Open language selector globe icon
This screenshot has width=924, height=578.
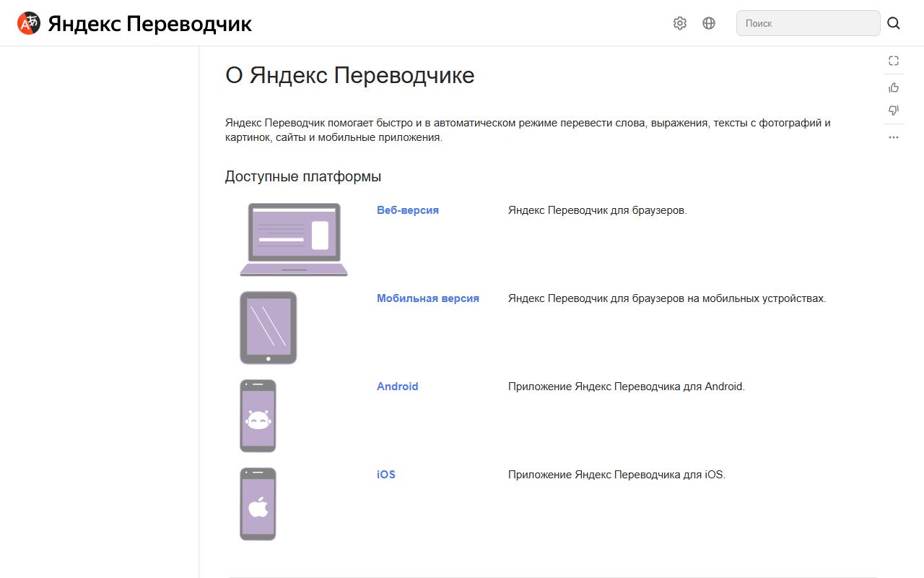(x=709, y=23)
